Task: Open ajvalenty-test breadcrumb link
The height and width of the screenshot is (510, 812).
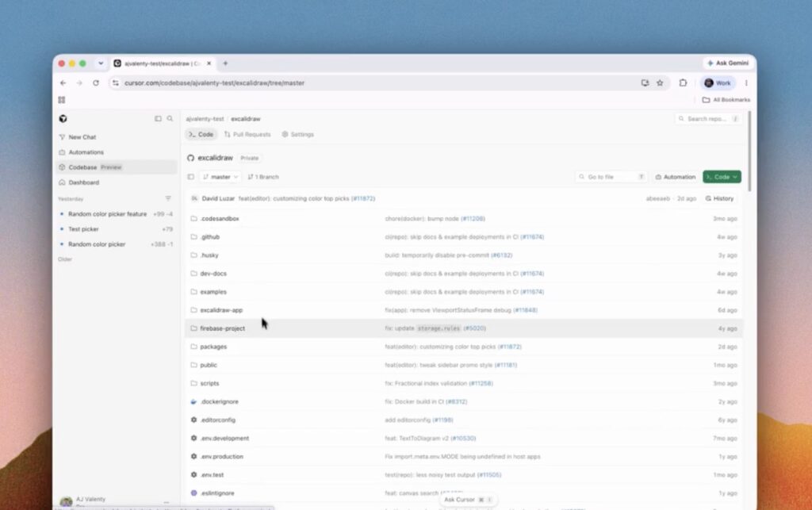Action: [205, 119]
